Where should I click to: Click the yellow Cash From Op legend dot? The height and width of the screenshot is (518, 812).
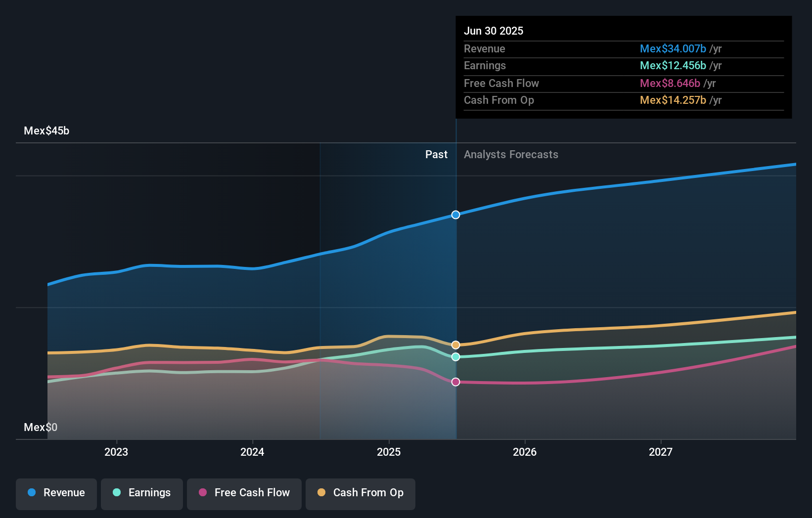[x=322, y=492]
